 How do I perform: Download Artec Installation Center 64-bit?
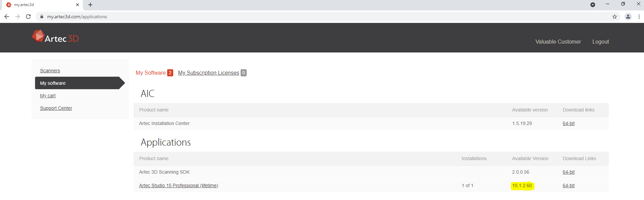click(x=569, y=123)
